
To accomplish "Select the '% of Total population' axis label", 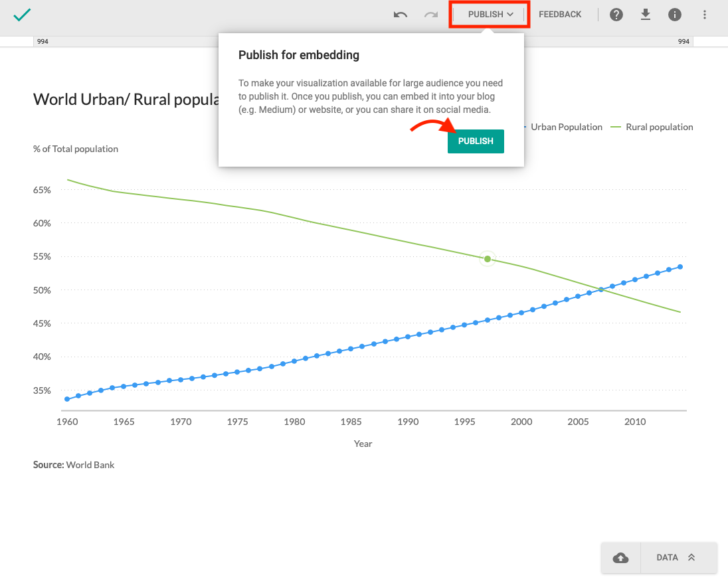I will [76, 149].
